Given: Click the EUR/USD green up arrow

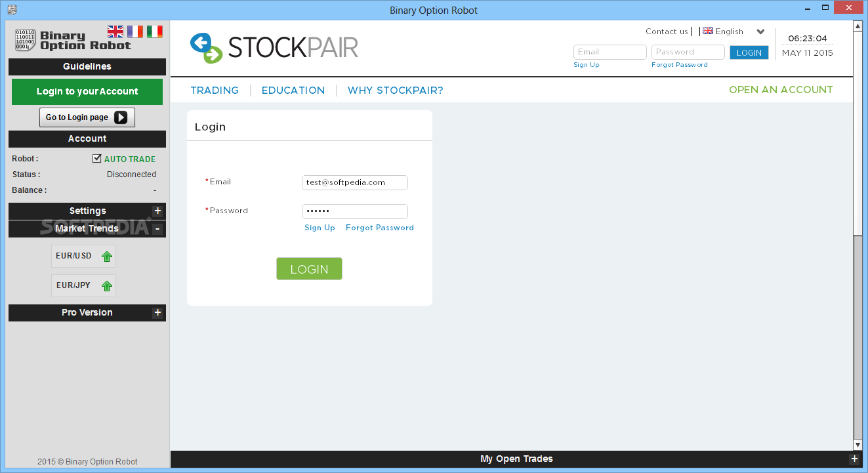Looking at the screenshot, I should pyautogui.click(x=107, y=257).
